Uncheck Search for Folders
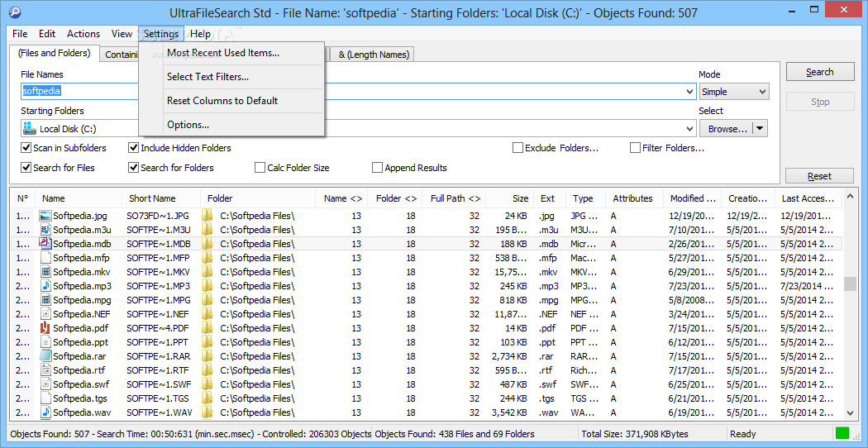The image size is (868, 448). point(133,167)
